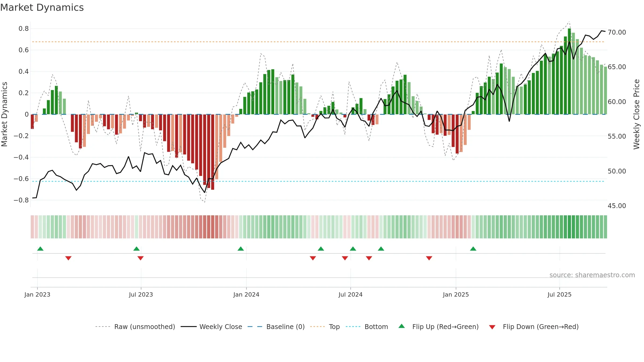Click the Jul 2023 x-axis label
This screenshot has width=644, height=362.
tap(141, 294)
